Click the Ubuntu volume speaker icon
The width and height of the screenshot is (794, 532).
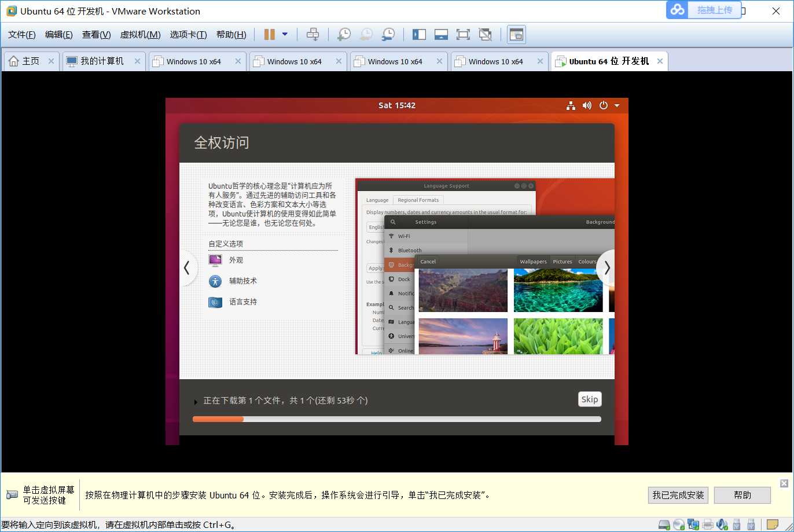(587, 105)
